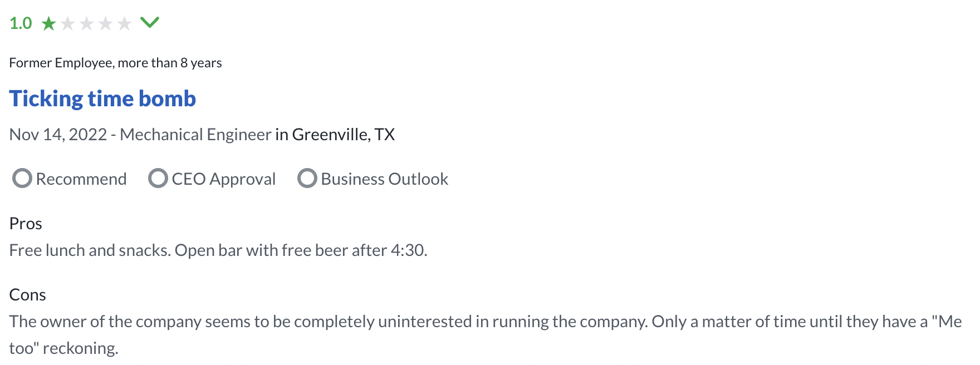
Task: Expand rating details with green chevron
Action: tap(150, 22)
